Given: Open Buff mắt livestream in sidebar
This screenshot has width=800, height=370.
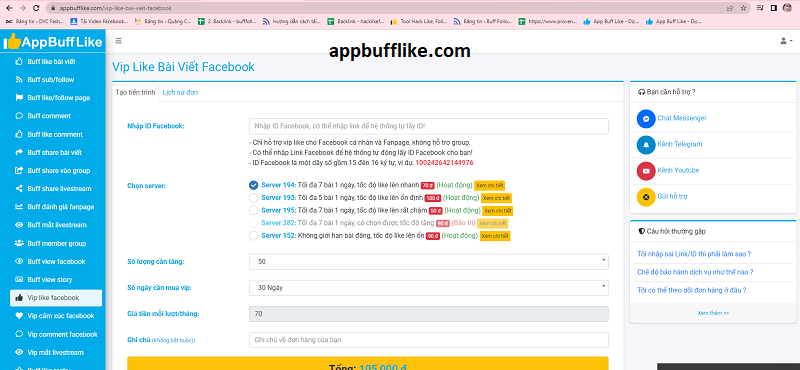Looking at the screenshot, I should tap(57, 225).
